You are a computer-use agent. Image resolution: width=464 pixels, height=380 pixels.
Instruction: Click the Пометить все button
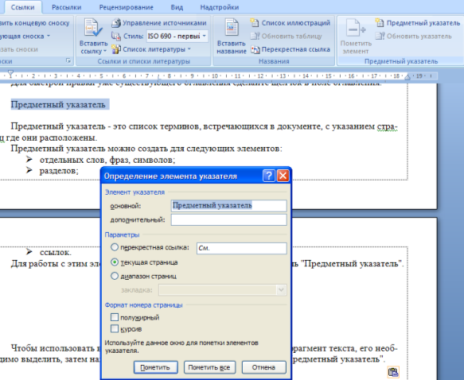(x=209, y=367)
